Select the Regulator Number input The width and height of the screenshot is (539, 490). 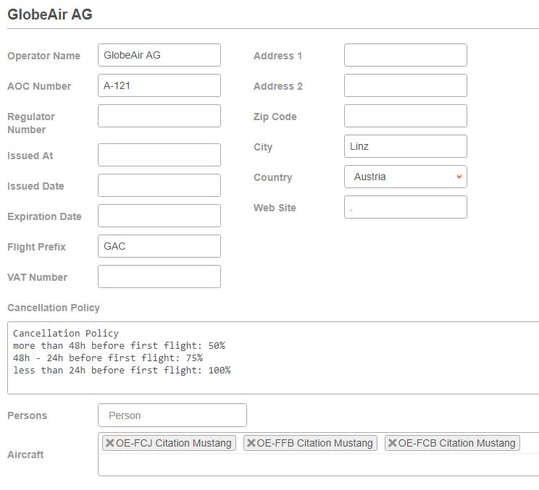tap(159, 116)
